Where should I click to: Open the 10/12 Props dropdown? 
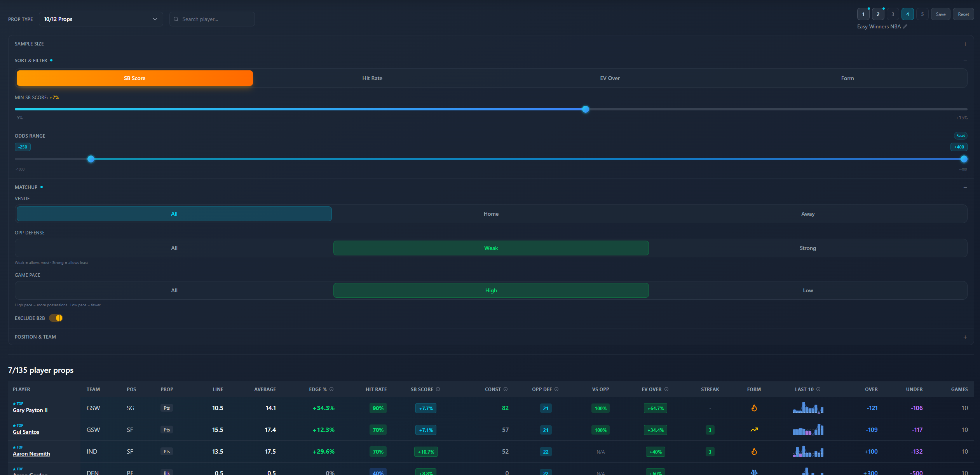[101, 19]
